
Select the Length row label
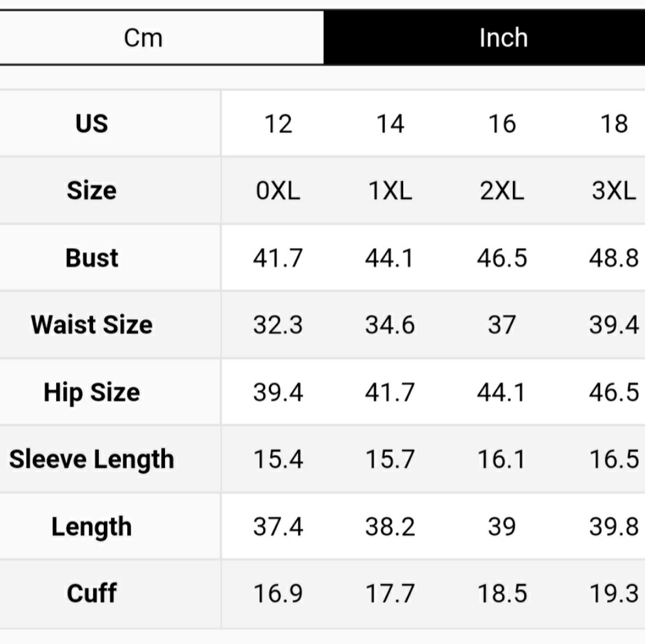point(92,527)
